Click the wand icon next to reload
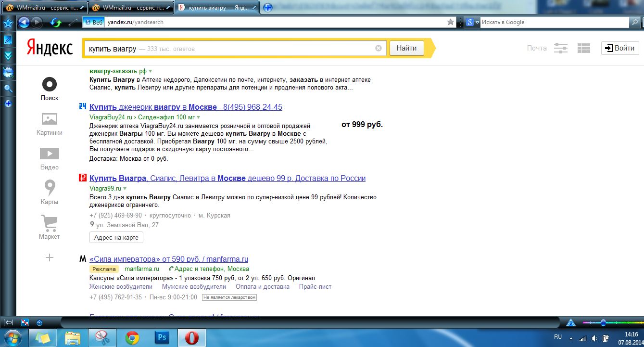Image resolution: width=644 pixels, height=347 pixels. coord(73,22)
